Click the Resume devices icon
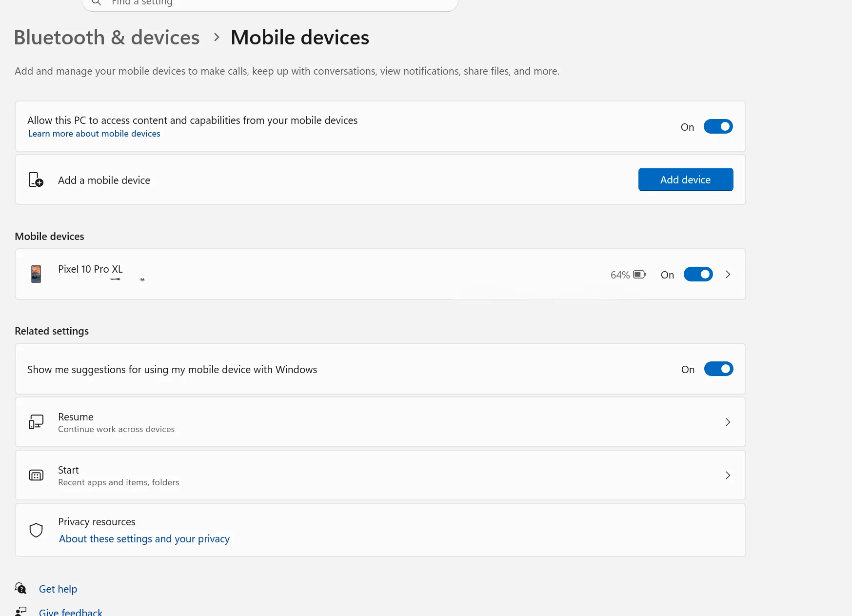This screenshot has width=852, height=616. click(x=36, y=422)
